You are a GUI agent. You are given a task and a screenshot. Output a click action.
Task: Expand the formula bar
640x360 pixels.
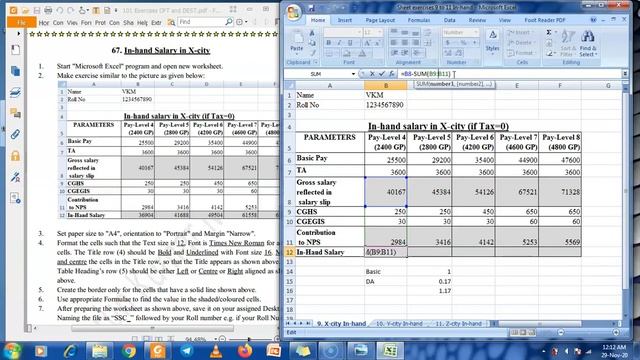click(625, 74)
